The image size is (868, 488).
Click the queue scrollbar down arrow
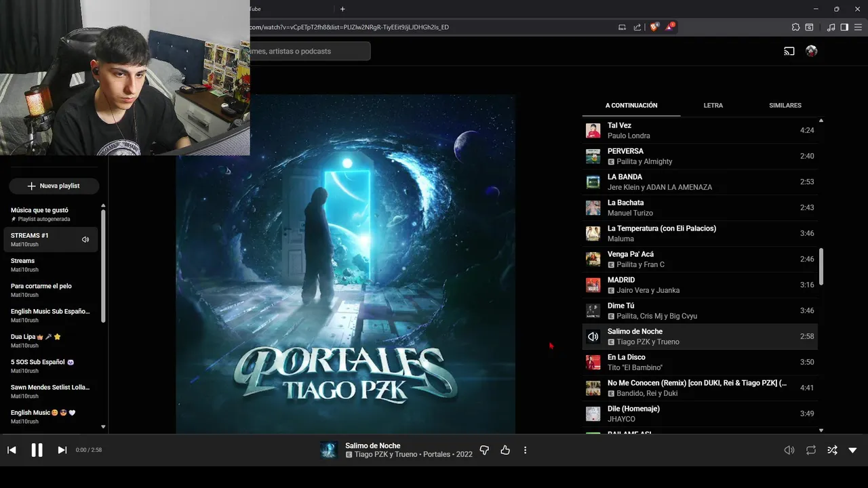click(x=821, y=430)
